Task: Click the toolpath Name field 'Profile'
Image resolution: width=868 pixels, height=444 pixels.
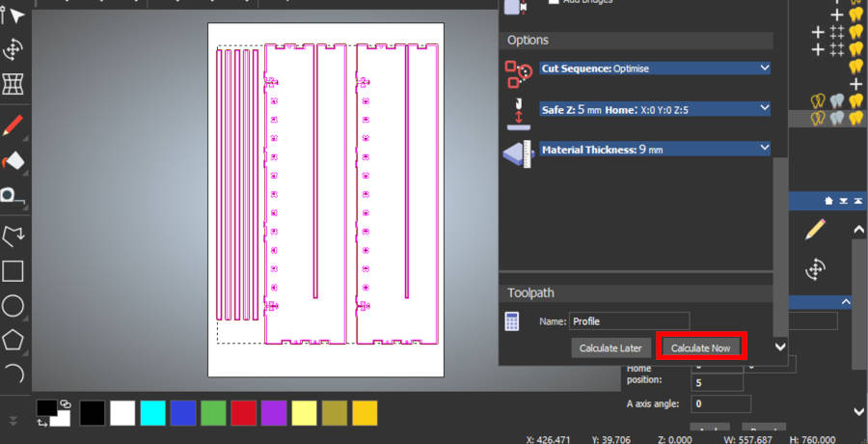Action: (x=630, y=321)
